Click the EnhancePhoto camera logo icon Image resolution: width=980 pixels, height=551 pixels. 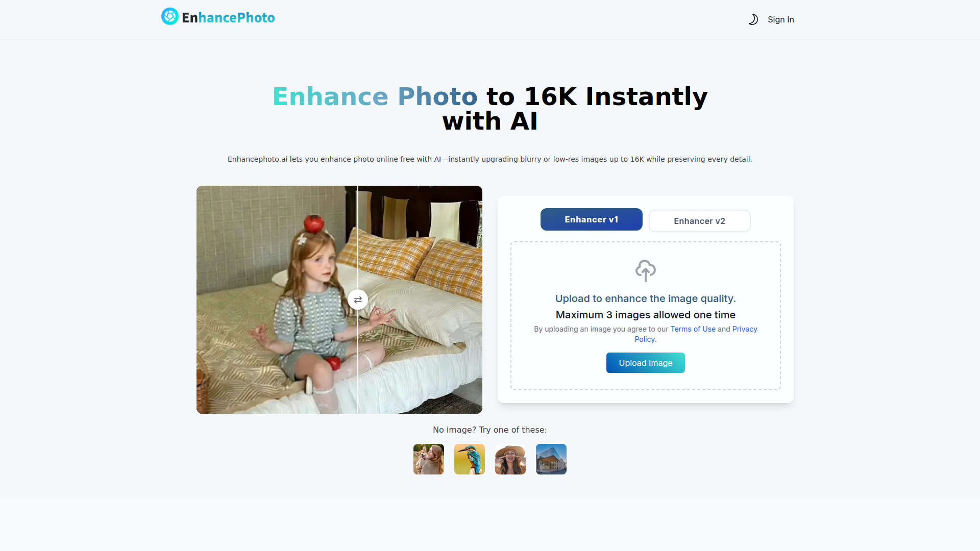[169, 16]
